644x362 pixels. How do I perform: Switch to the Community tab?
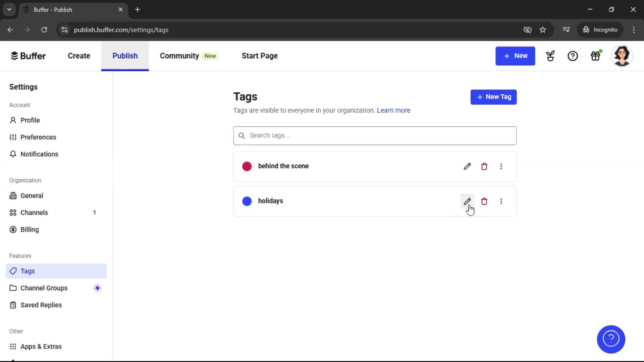(179, 56)
